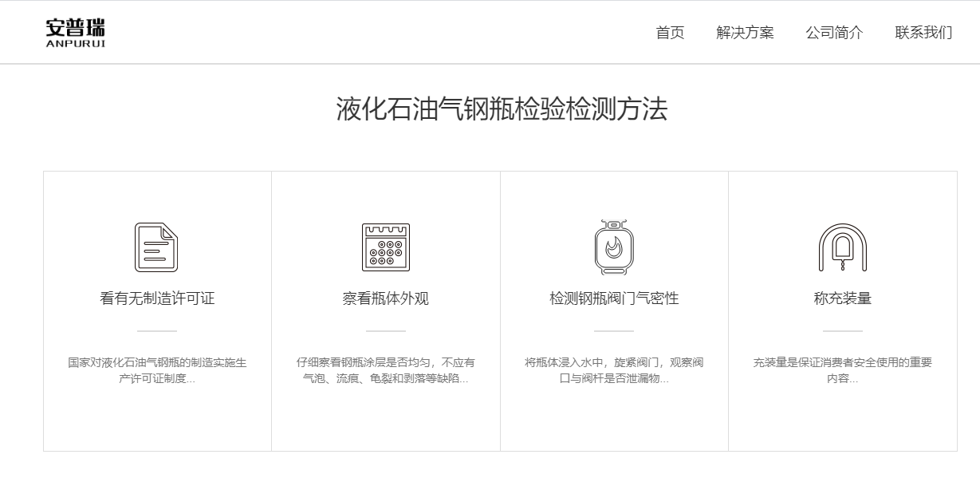
Task: Go to 首页 in navigation
Action: [670, 33]
